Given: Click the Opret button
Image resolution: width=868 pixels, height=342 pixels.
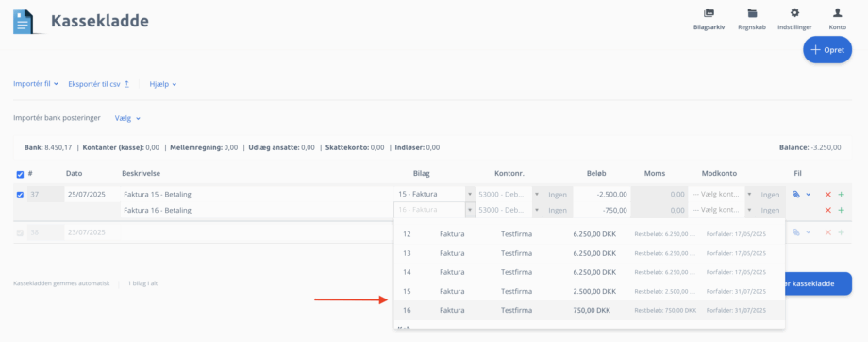Looking at the screenshot, I should click(827, 50).
